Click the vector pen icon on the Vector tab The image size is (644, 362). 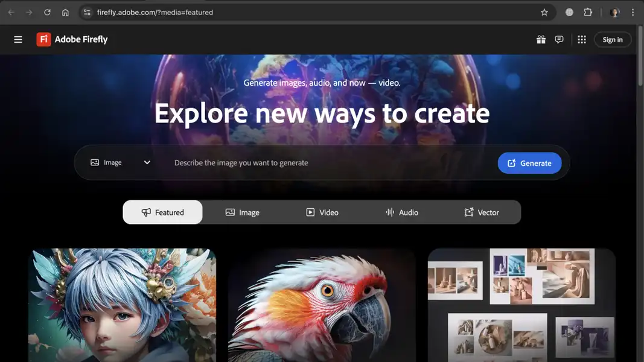pyautogui.click(x=468, y=212)
